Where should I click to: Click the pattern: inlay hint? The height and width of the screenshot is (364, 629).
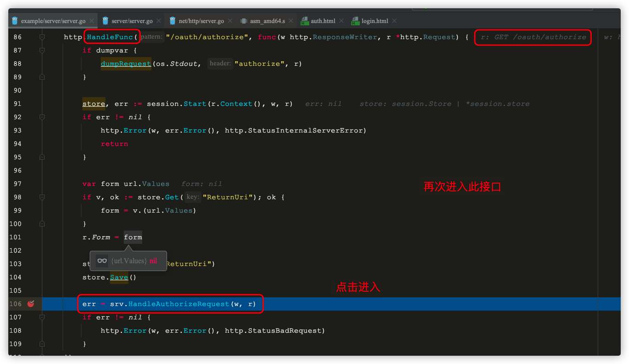(x=151, y=37)
